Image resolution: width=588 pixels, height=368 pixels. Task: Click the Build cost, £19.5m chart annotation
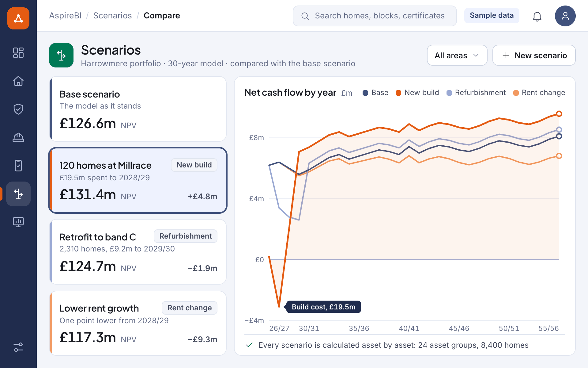pyautogui.click(x=323, y=307)
